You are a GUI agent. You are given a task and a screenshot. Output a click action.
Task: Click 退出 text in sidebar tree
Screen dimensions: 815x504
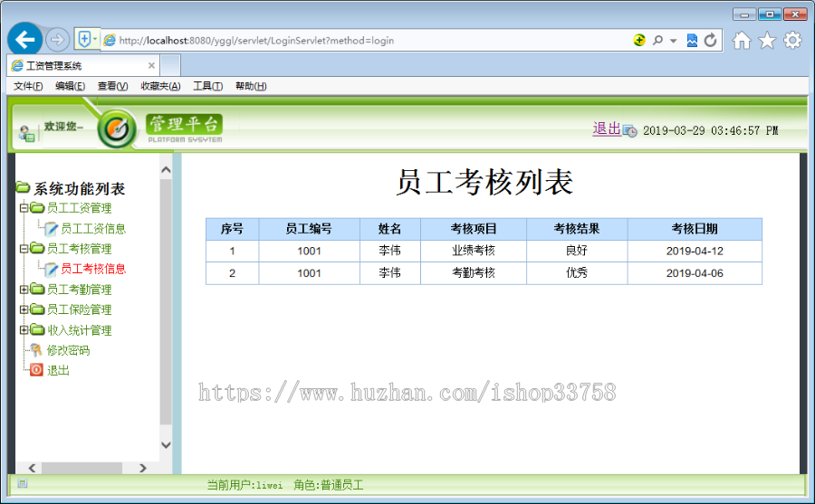pos(58,370)
